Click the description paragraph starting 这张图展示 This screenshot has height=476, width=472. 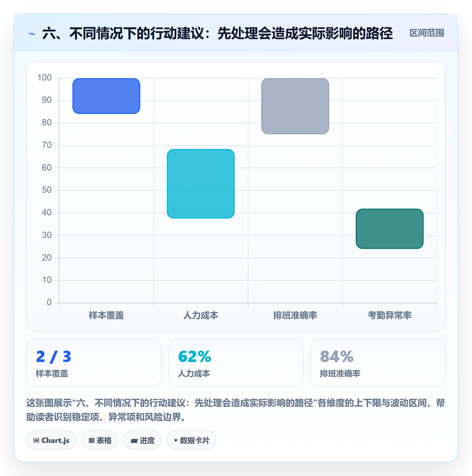[236, 410]
